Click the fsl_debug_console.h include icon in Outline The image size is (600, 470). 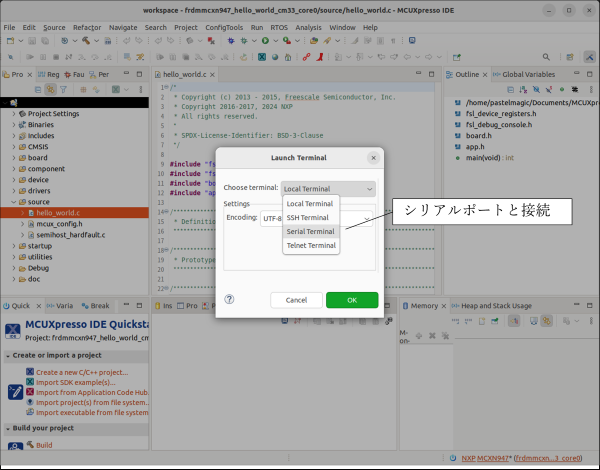[x=457, y=124]
